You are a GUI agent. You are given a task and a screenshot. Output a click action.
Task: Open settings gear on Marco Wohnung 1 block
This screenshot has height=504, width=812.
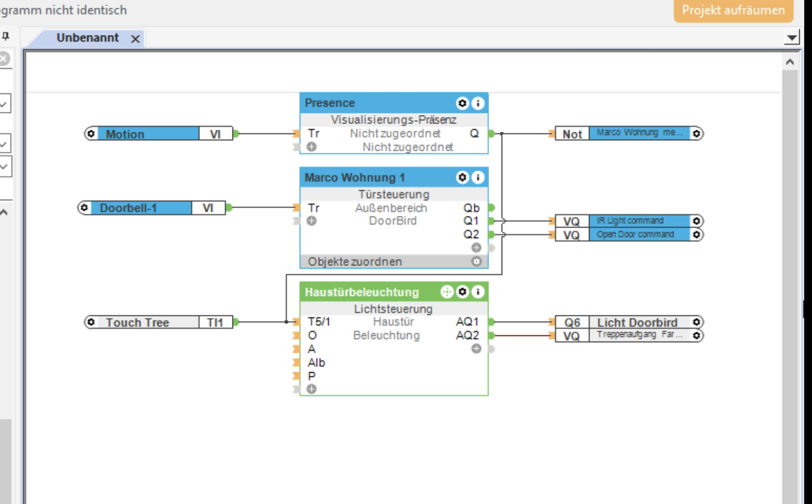(462, 177)
